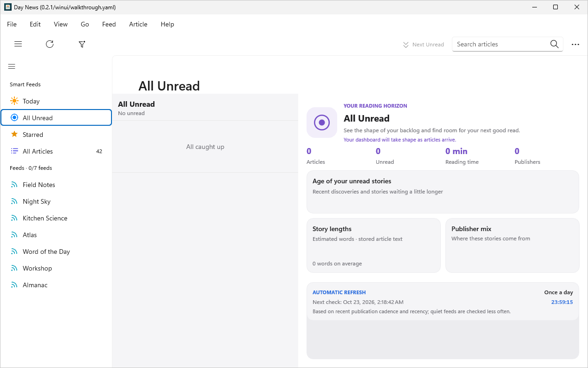Click the Automatic Refresh heading
Image resolution: width=588 pixels, height=368 pixels.
[339, 292]
